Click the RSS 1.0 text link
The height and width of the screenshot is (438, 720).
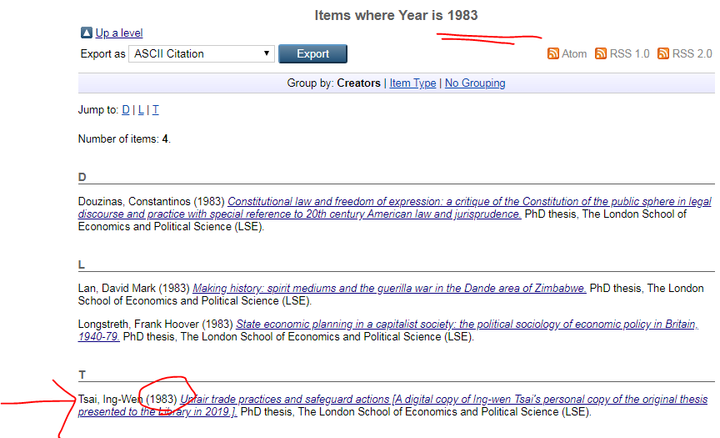(630, 54)
